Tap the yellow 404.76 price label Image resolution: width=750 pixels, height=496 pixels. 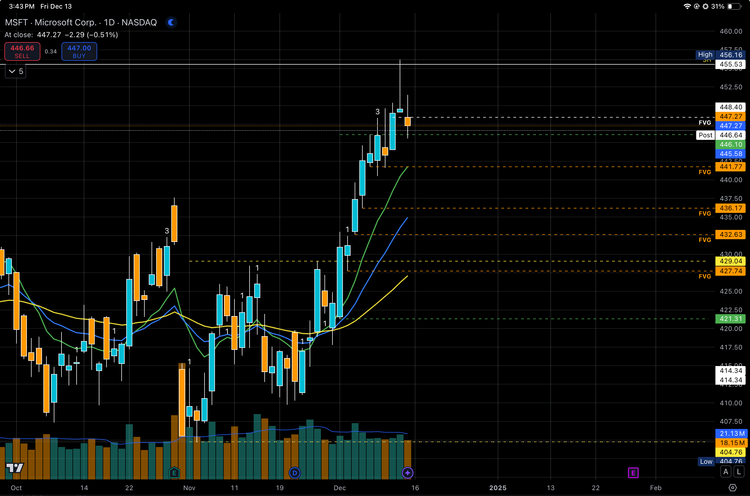point(730,452)
